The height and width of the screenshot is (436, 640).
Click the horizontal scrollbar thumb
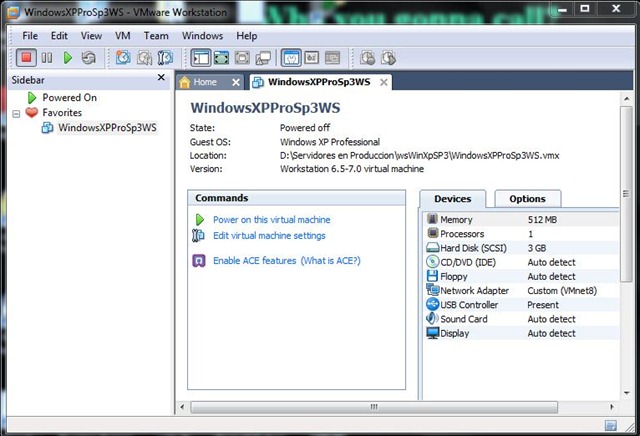(x=374, y=407)
